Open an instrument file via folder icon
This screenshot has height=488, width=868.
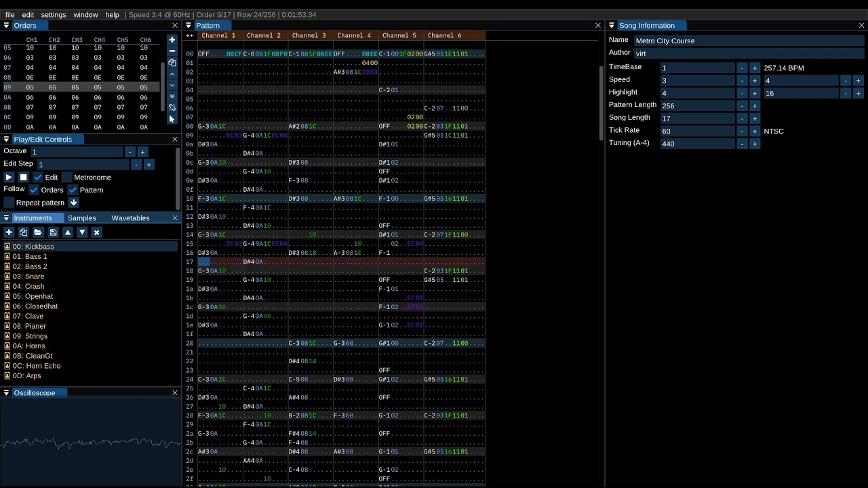(x=38, y=232)
